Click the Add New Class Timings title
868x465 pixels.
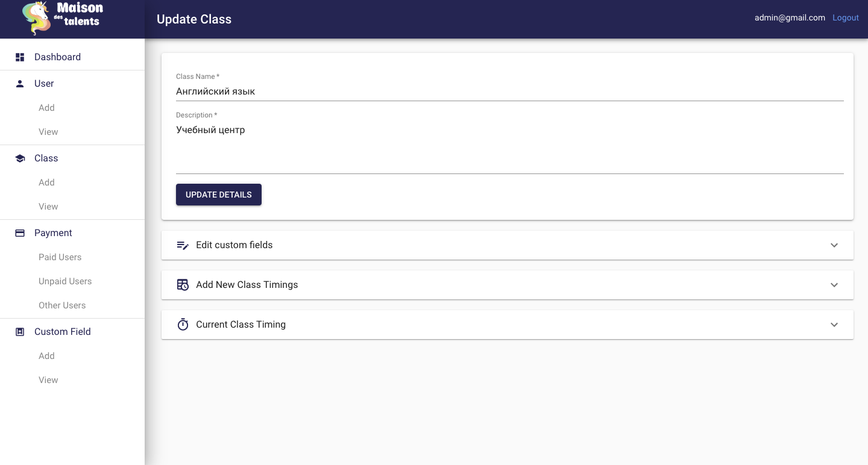click(x=247, y=285)
